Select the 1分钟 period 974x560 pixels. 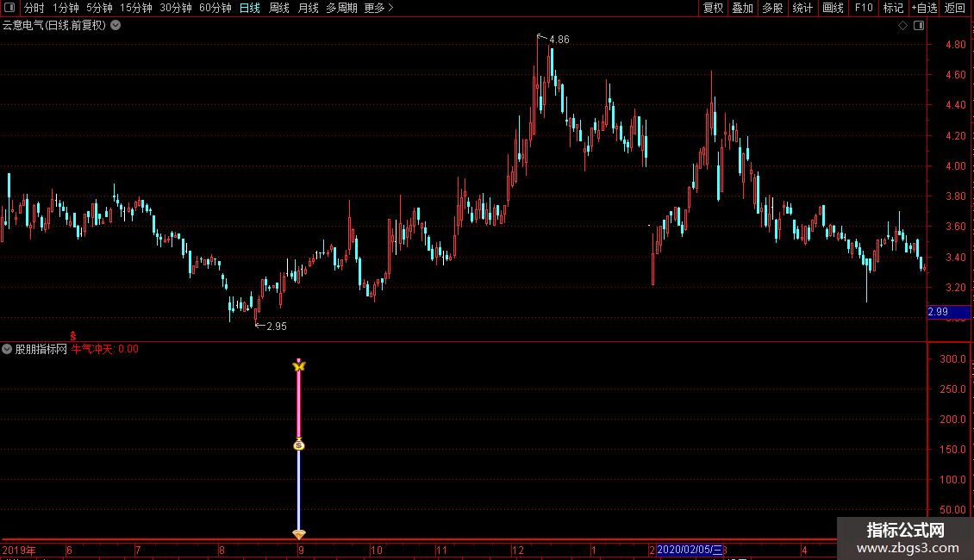coord(66,8)
